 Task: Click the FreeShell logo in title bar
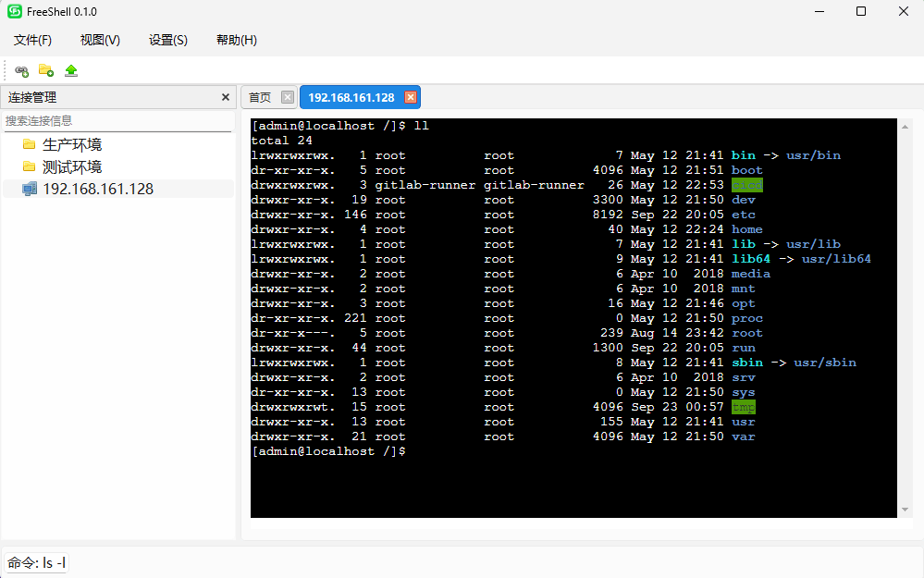pyautogui.click(x=15, y=11)
